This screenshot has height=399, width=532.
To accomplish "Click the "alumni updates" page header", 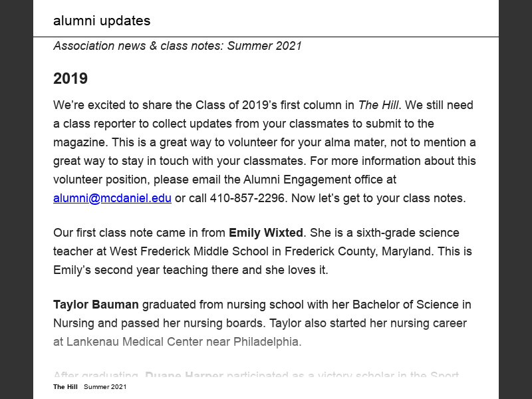I will 102,21.
